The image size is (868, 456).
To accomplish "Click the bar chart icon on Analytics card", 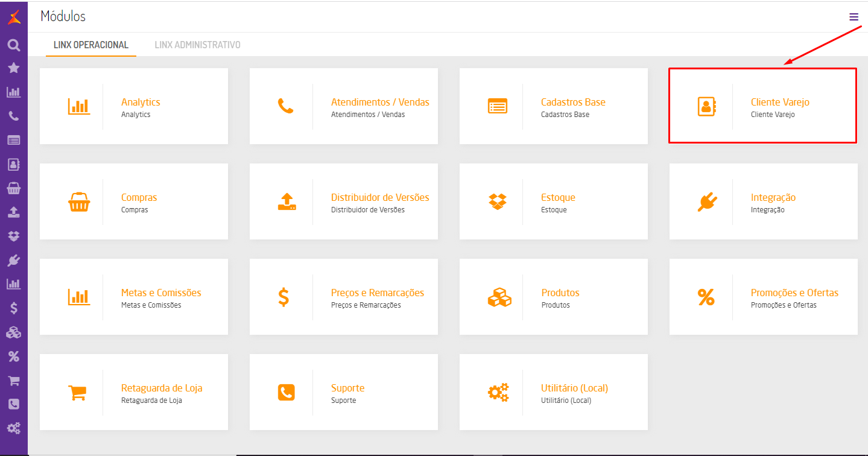I will [78, 107].
